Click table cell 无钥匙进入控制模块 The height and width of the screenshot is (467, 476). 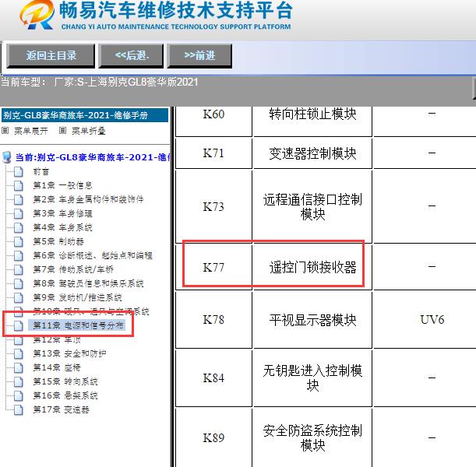[312, 377]
